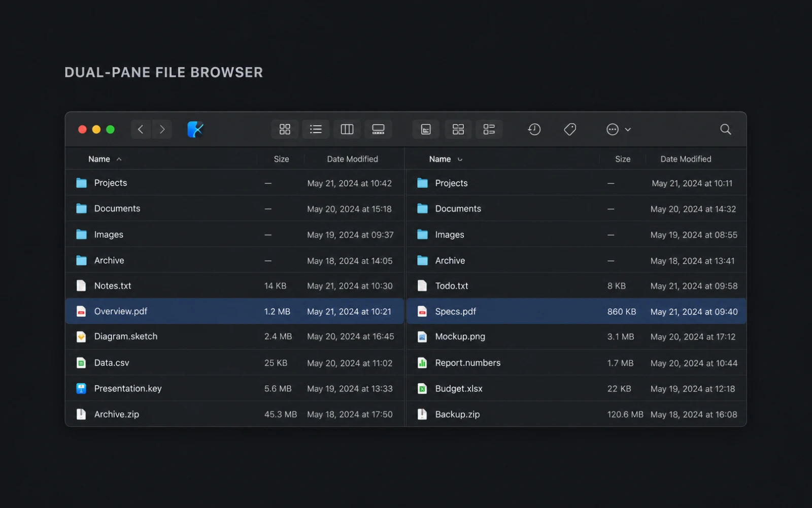The image size is (812, 508).
Task: Click the Archive.zip file icon
Action: (x=81, y=415)
